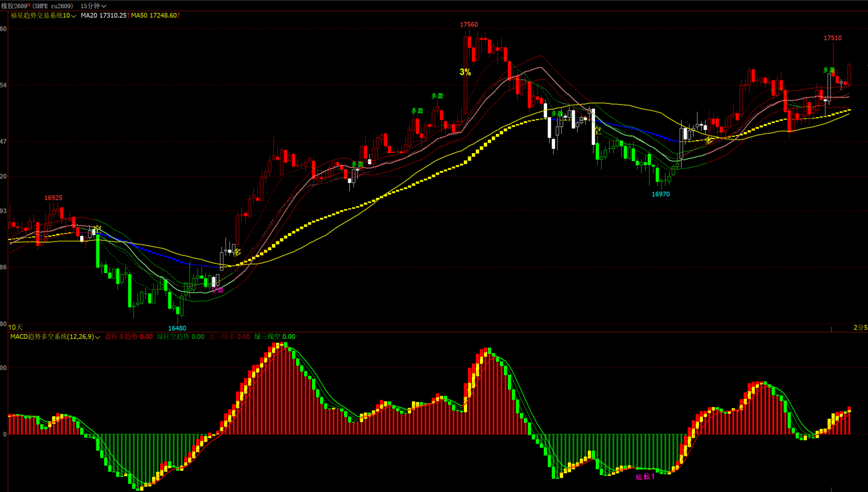Click the yellow 3% marker near the peak
868x492 pixels.
pyautogui.click(x=465, y=72)
